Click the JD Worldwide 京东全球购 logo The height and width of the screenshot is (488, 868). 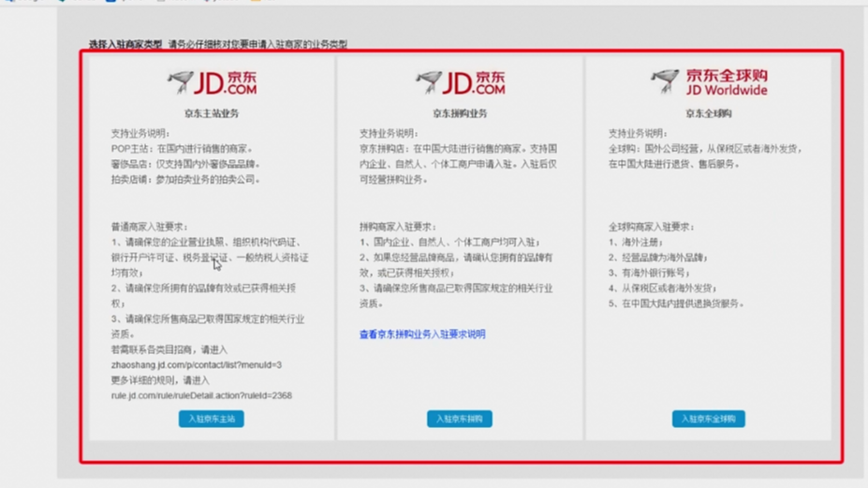pos(709,82)
